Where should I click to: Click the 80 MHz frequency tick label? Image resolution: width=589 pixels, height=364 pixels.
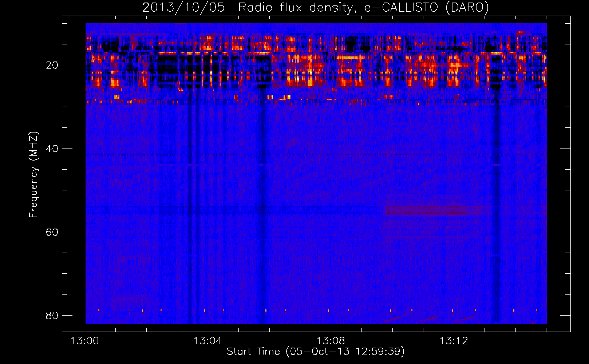pos(52,316)
